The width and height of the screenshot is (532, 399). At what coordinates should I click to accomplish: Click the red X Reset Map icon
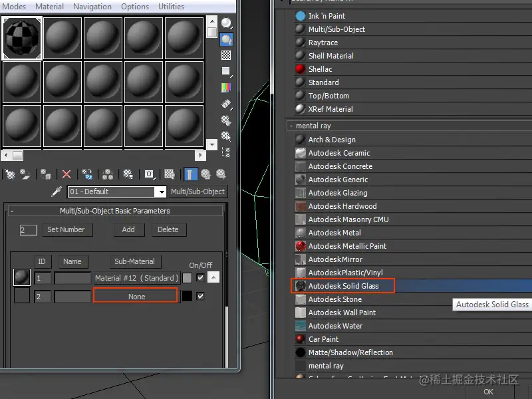pos(66,174)
